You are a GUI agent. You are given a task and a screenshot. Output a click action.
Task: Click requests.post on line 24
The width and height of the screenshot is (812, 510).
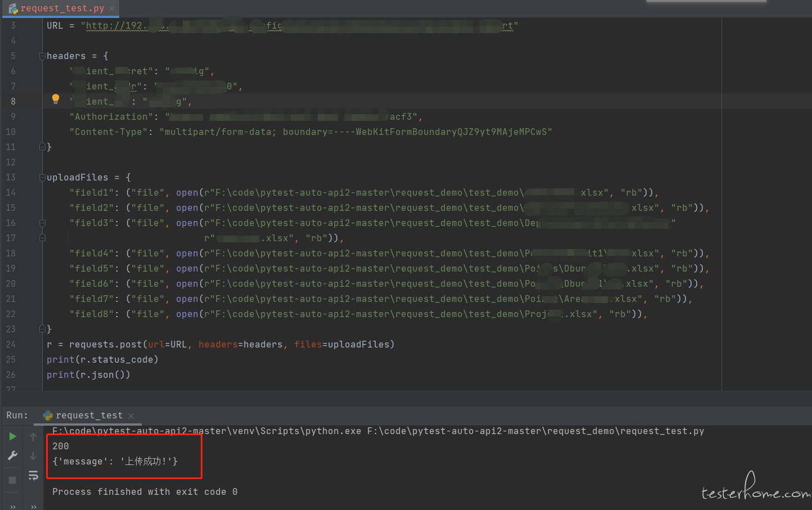pyautogui.click(x=106, y=345)
